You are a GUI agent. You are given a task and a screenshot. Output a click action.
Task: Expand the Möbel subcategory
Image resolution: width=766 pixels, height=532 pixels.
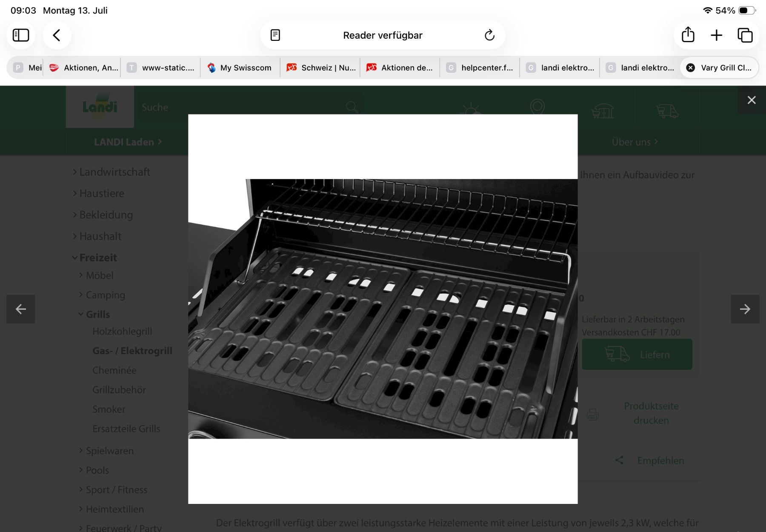(x=96, y=275)
